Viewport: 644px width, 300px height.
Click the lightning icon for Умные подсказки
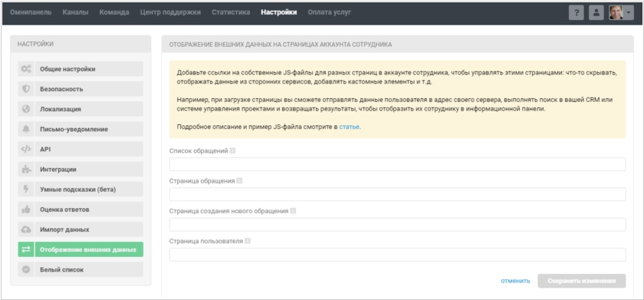26,190
